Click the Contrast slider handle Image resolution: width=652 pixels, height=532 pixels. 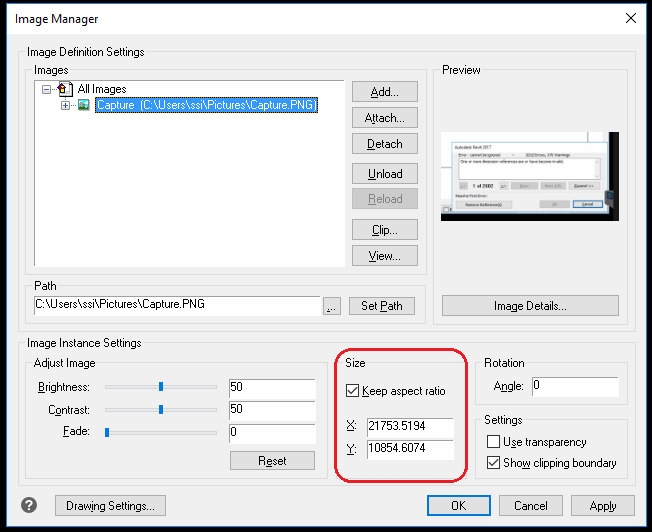(x=161, y=410)
